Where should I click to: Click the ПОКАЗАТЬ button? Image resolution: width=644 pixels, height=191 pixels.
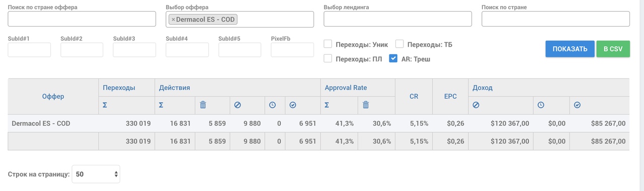[x=570, y=49]
